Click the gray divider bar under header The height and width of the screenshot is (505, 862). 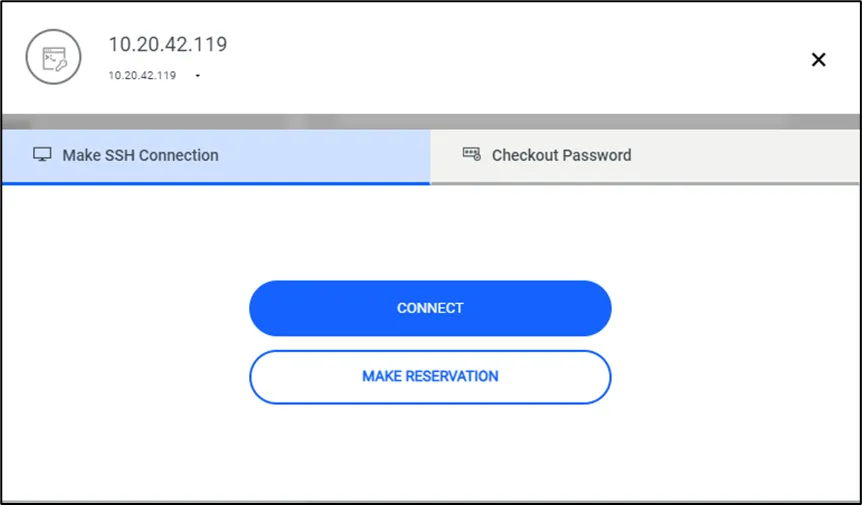coord(430,121)
